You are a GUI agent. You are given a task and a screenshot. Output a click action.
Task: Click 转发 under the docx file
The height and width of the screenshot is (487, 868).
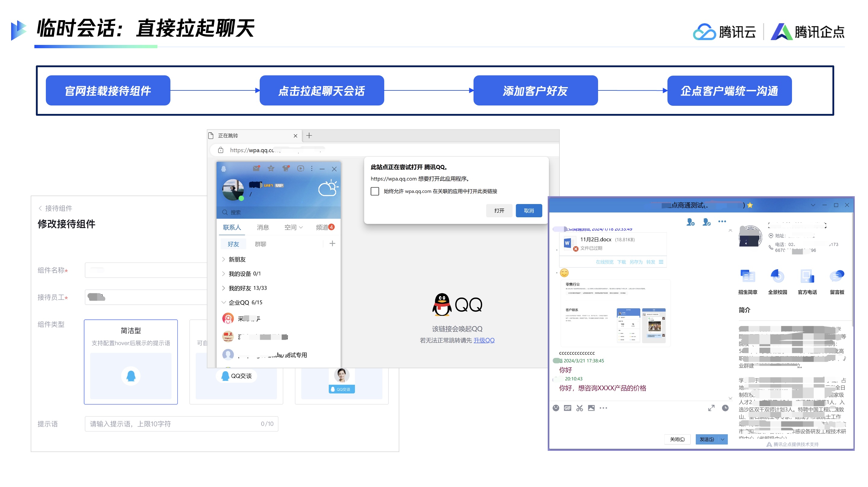coord(650,262)
